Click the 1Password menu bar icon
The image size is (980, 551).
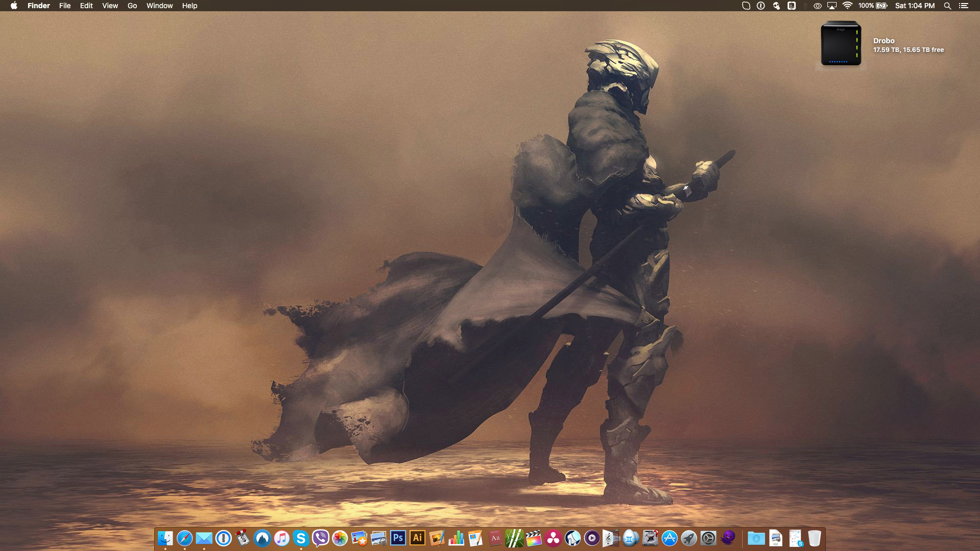761,6
